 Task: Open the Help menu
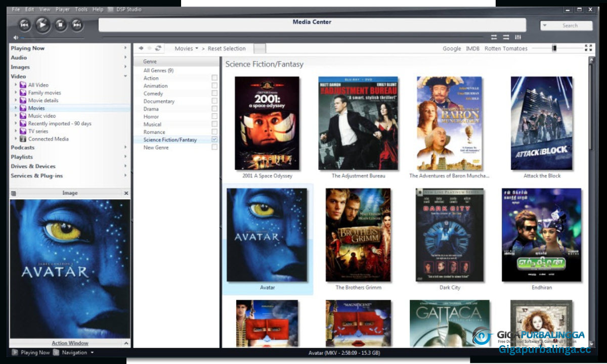pos(98,9)
